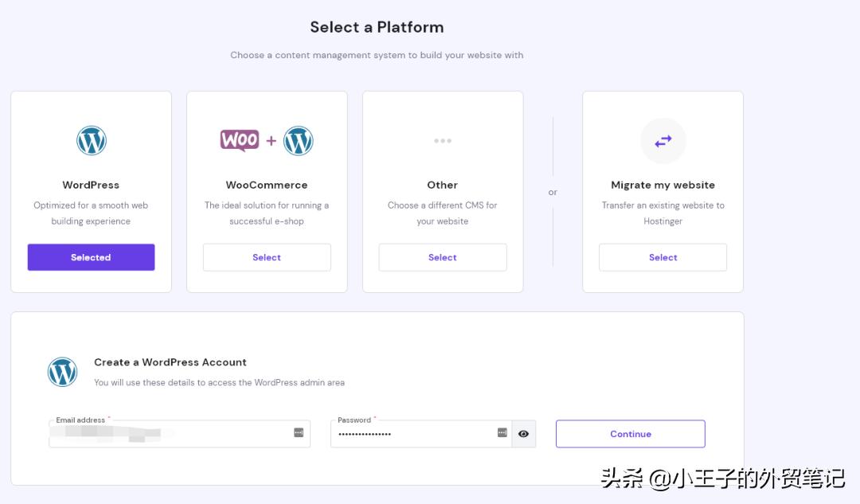This screenshot has height=504, width=860.
Task: Show the password using the eye icon
Action: click(524, 433)
